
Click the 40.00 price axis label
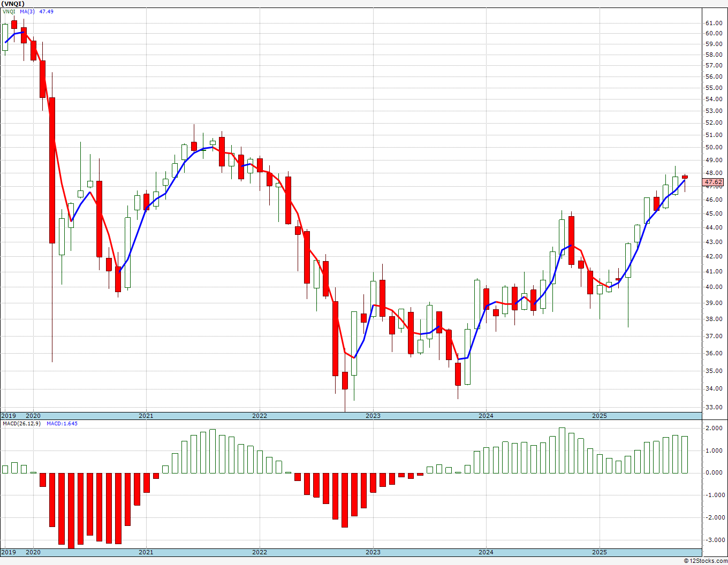coord(714,287)
